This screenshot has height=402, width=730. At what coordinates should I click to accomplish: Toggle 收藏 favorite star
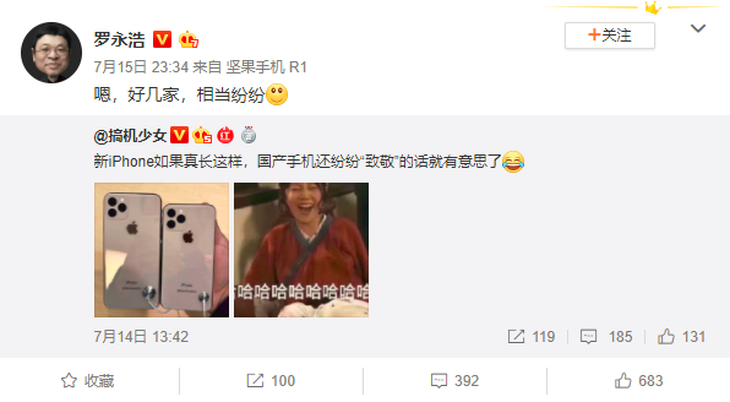88,381
